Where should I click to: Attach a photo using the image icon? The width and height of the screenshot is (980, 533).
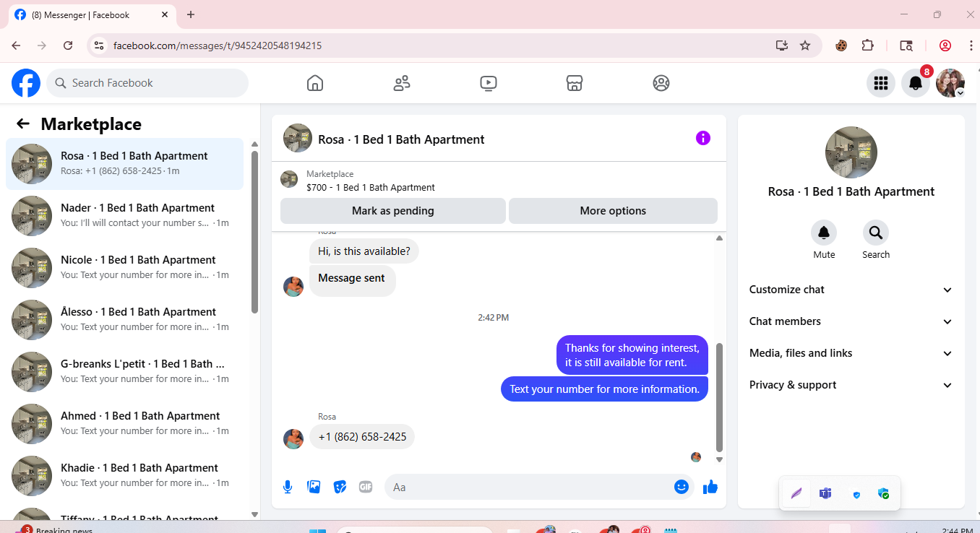pos(314,487)
